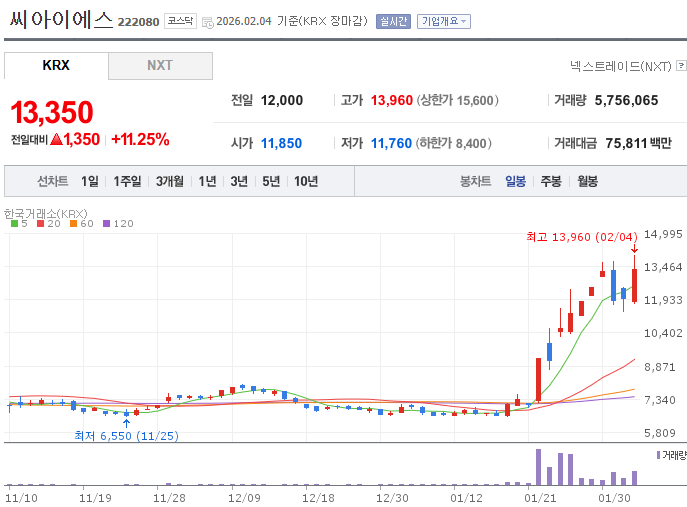Open the NXT help question-mark icon

(681, 65)
